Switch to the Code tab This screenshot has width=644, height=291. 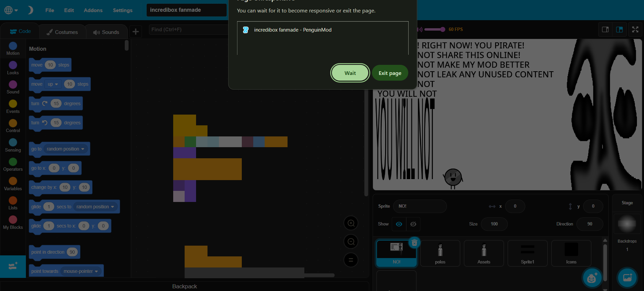click(x=20, y=31)
